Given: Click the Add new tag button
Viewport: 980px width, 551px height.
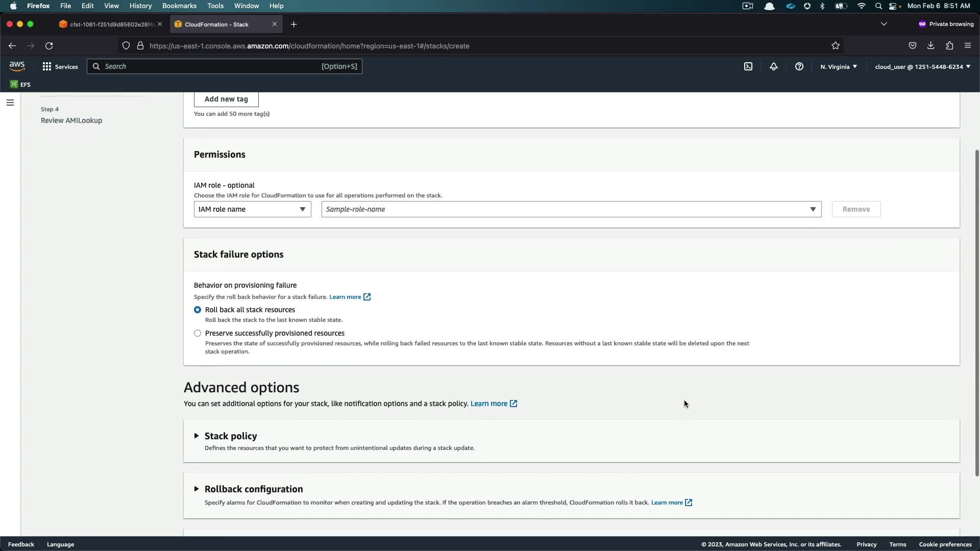Looking at the screenshot, I should tap(226, 99).
